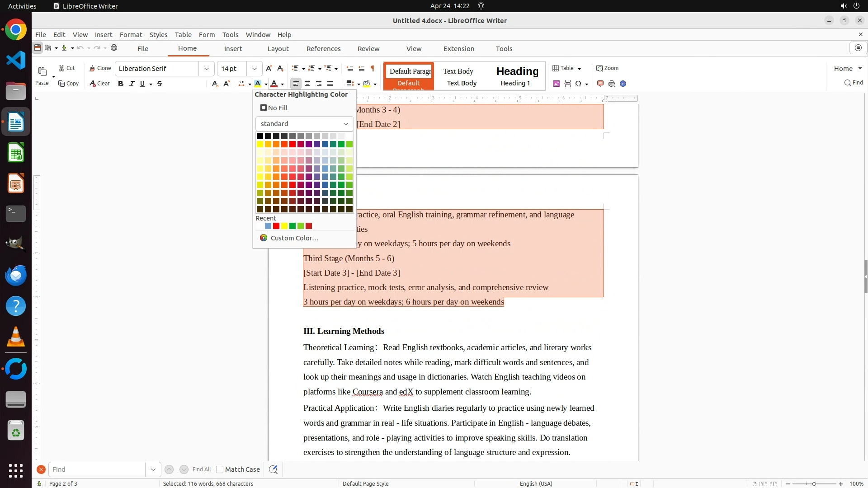Click the Find All button
This screenshot has width=868, height=488.
(201, 469)
